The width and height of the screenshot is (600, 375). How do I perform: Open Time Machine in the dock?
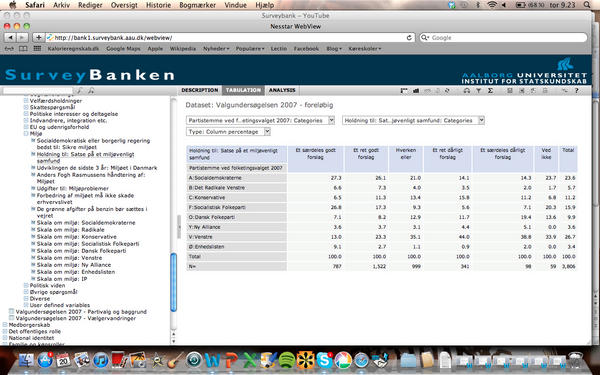194,360
